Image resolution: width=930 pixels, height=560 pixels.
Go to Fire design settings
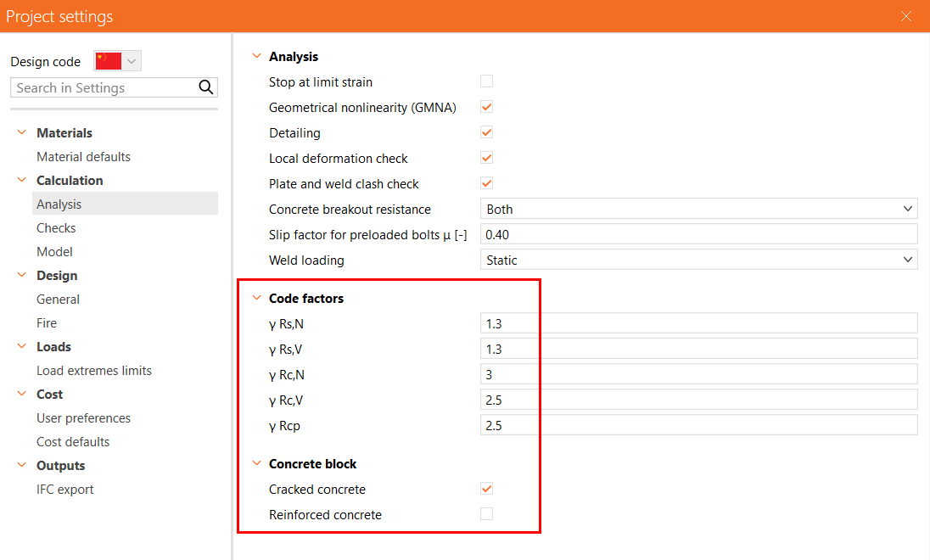tap(47, 323)
